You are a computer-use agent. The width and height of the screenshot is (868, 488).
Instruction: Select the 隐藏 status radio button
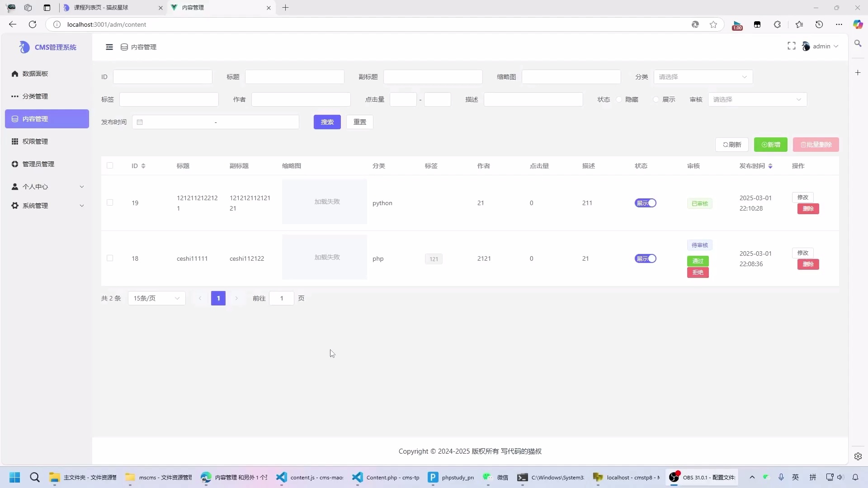(618, 99)
